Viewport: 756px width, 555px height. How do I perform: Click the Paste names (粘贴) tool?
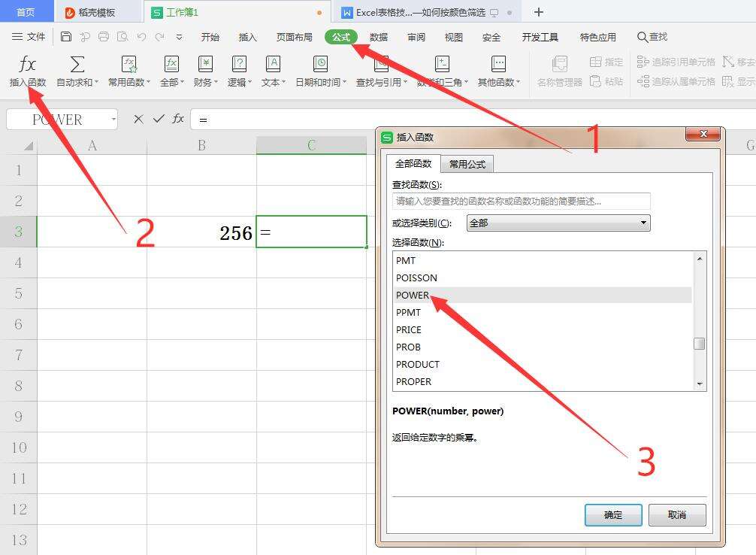pyautogui.click(x=606, y=81)
